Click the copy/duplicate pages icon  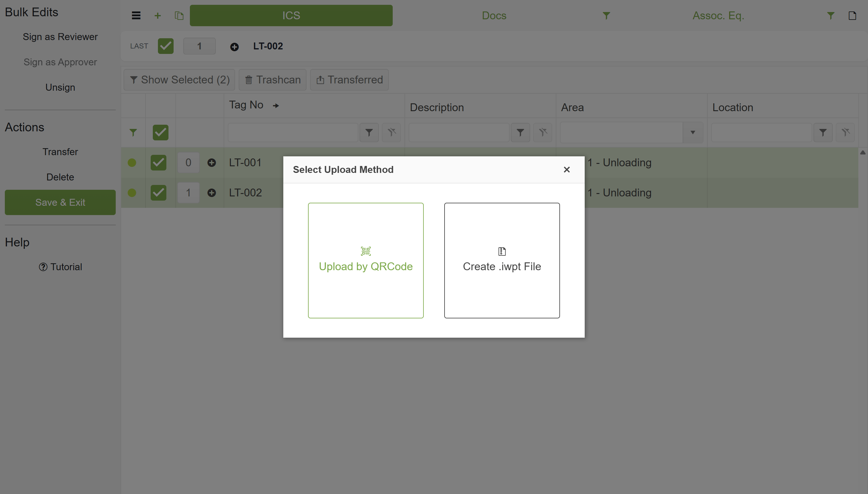point(179,16)
